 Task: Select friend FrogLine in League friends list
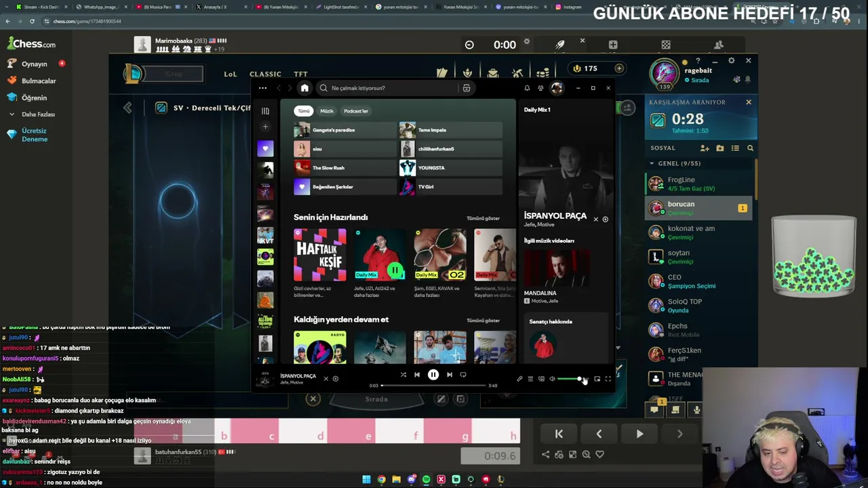(x=698, y=184)
